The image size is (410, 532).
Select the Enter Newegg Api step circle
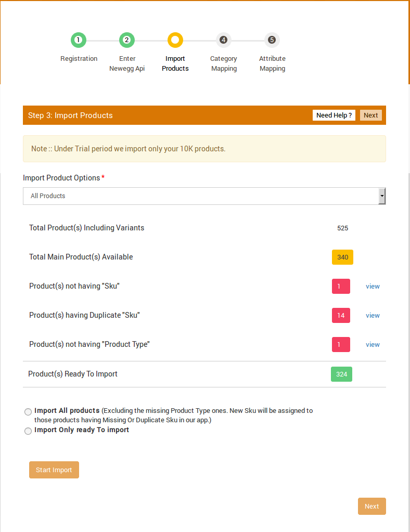[x=126, y=40]
